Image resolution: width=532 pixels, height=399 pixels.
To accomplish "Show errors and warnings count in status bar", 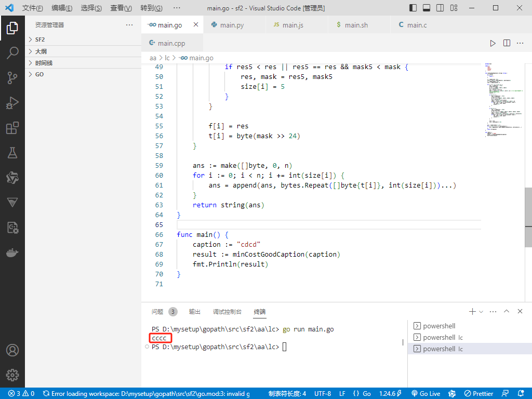I will pos(21,394).
